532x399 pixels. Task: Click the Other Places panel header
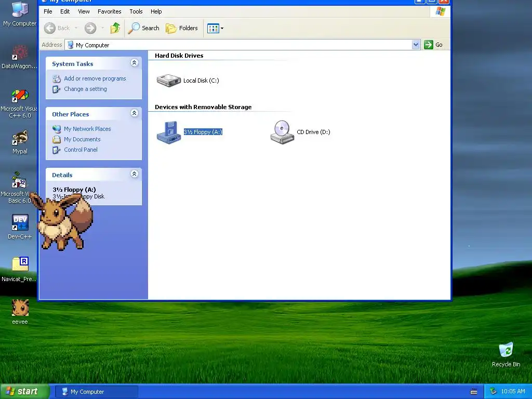[94, 114]
